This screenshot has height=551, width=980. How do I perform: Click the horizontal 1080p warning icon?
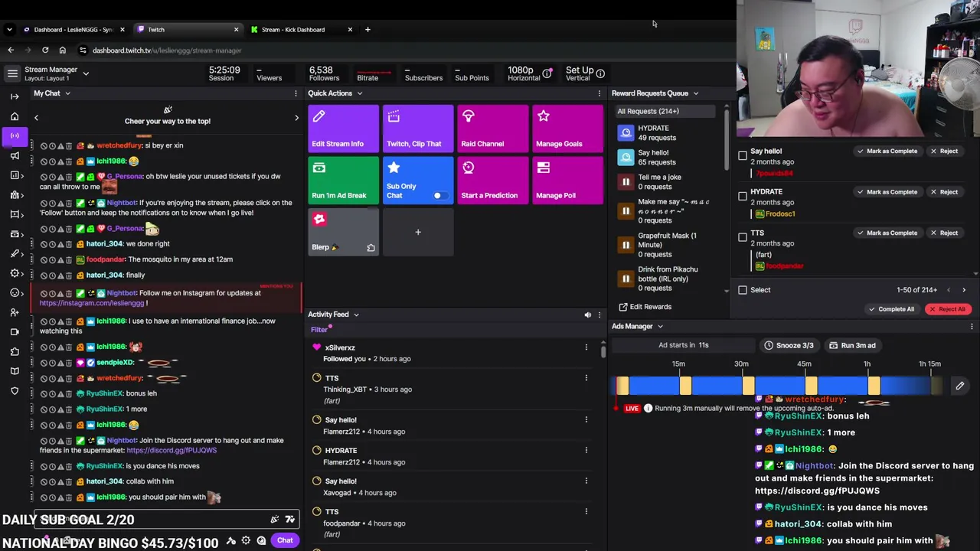tap(547, 73)
